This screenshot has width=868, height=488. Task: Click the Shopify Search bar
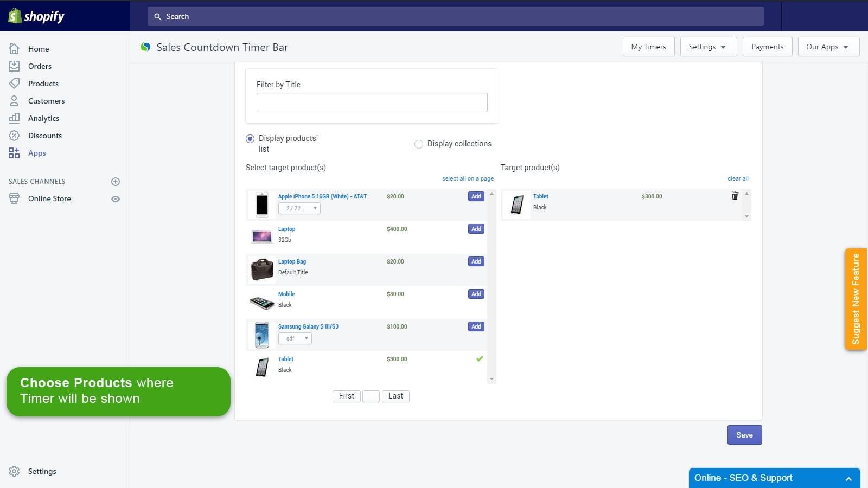pyautogui.click(x=455, y=16)
